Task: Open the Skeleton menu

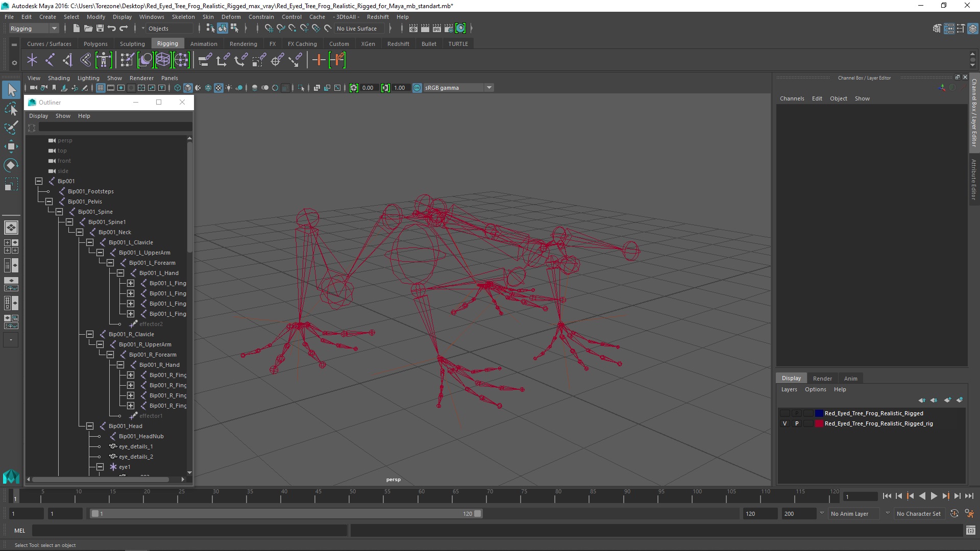Action: coord(183,17)
